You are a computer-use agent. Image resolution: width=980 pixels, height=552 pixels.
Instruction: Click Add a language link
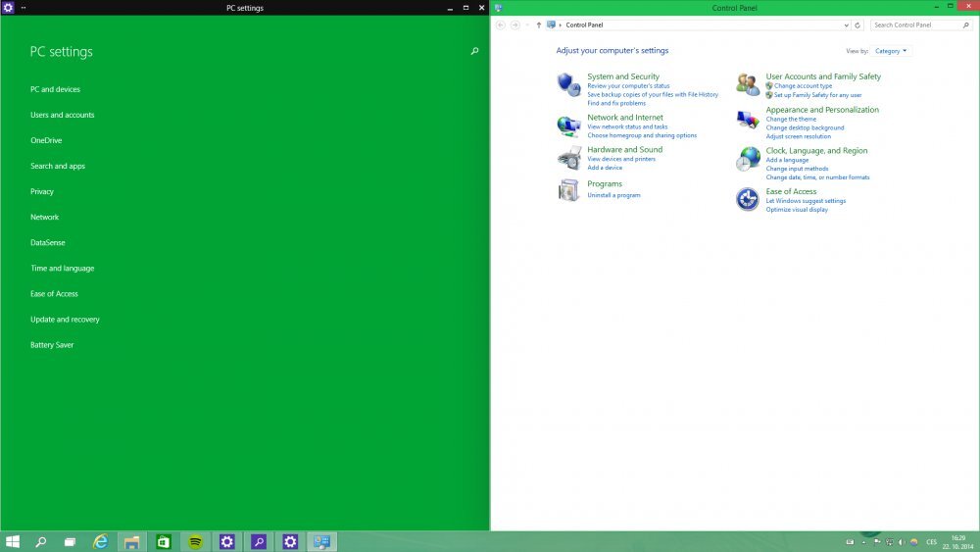pyautogui.click(x=787, y=160)
